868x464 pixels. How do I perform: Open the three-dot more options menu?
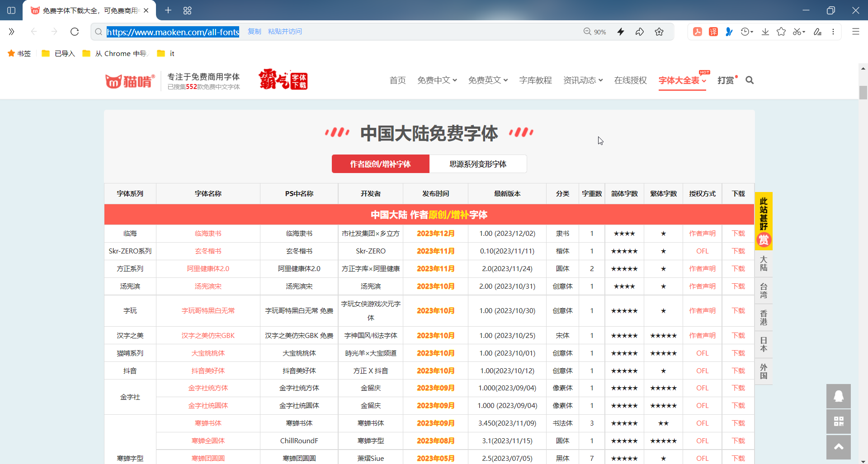click(833, 32)
